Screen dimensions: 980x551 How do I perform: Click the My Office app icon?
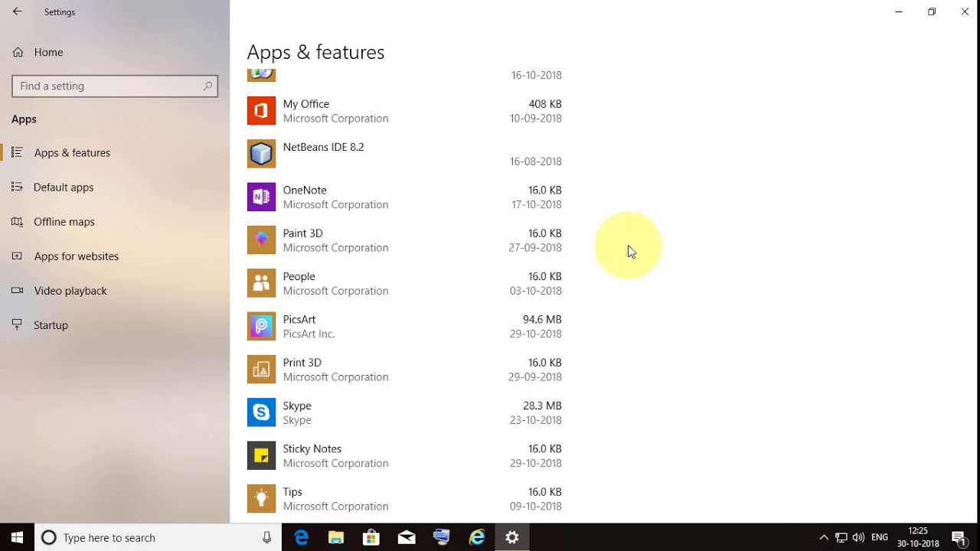click(x=261, y=111)
